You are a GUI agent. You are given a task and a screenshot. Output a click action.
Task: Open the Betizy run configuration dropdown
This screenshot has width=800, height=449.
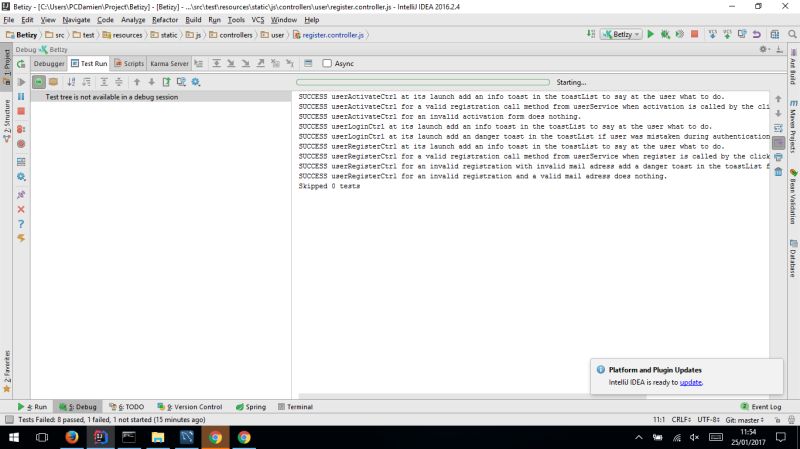621,34
